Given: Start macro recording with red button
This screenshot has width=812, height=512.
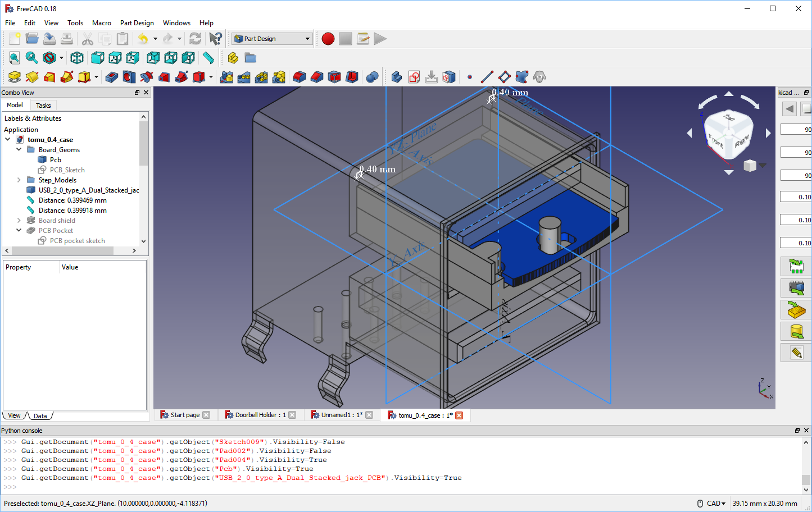Looking at the screenshot, I should coord(328,39).
